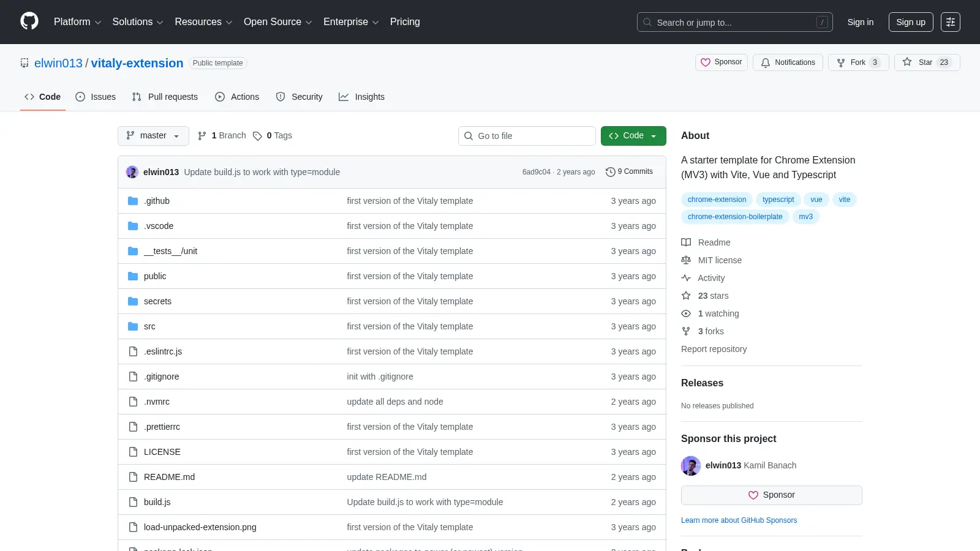Image resolution: width=980 pixels, height=551 pixels.
Task: Click the Pricing link
Action: coord(405,22)
